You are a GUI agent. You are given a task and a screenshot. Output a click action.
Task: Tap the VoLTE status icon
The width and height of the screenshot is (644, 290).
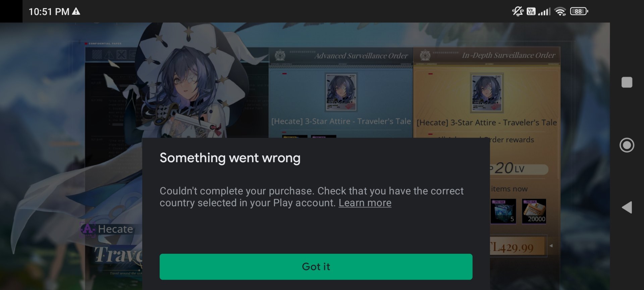pyautogui.click(x=531, y=11)
